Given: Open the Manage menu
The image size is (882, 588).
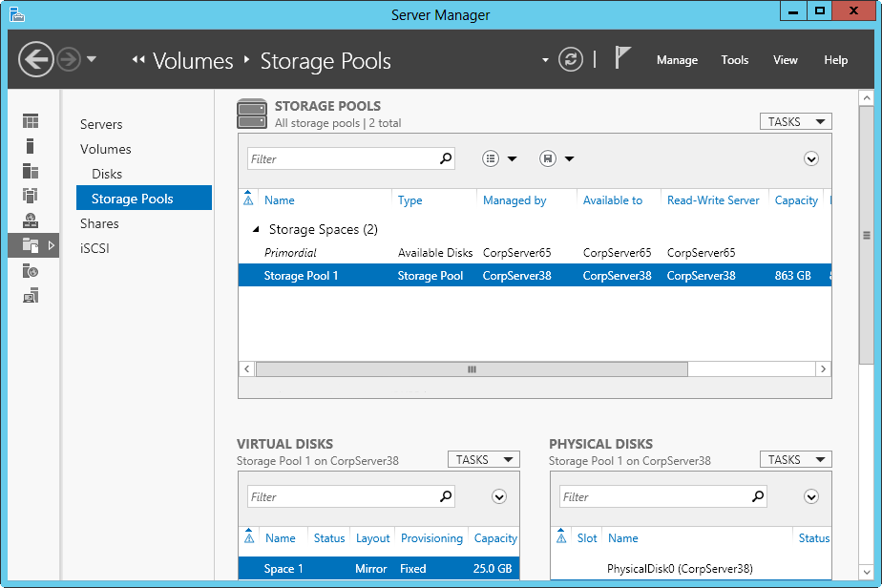Looking at the screenshot, I should point(677,59).
